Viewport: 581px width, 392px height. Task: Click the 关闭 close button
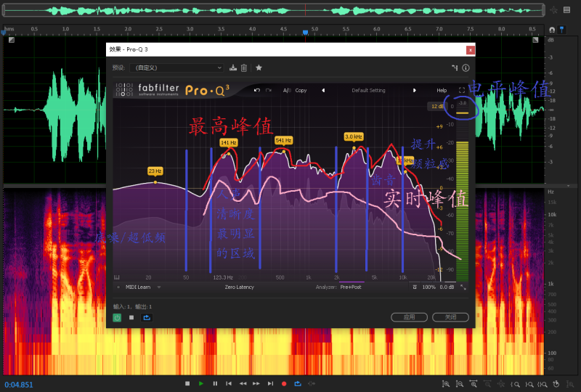click(450, 317)
